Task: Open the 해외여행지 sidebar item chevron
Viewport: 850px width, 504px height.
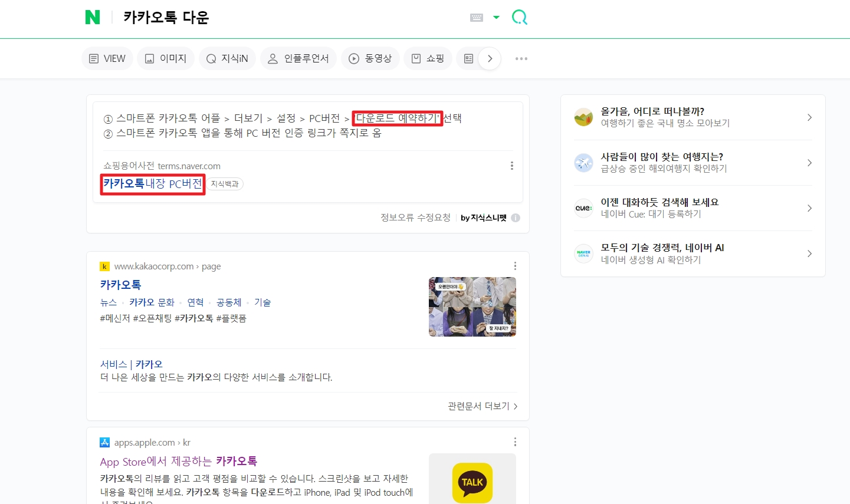Action: [810, 163]
